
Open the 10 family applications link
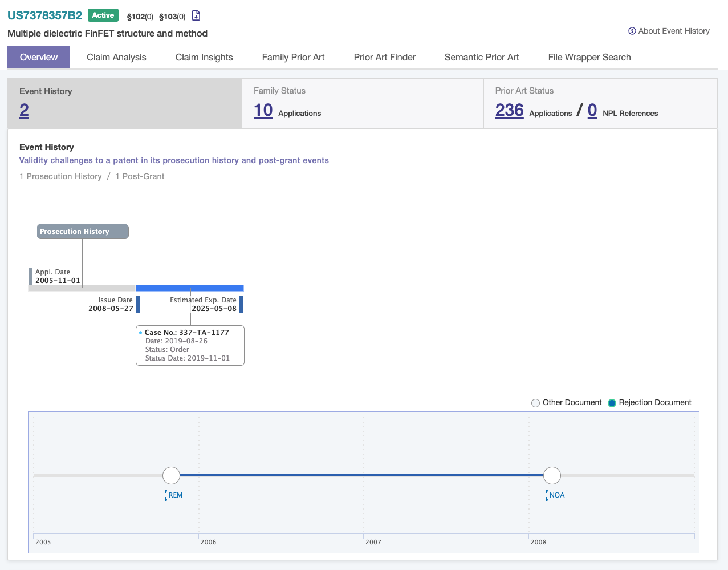pyautogui.click(x=263, y=110)
